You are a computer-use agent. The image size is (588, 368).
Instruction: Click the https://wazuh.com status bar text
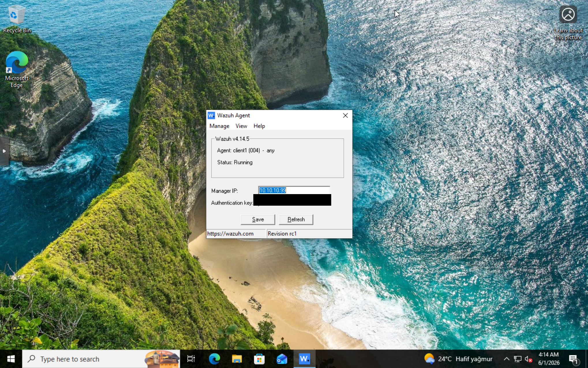point(230,234)
